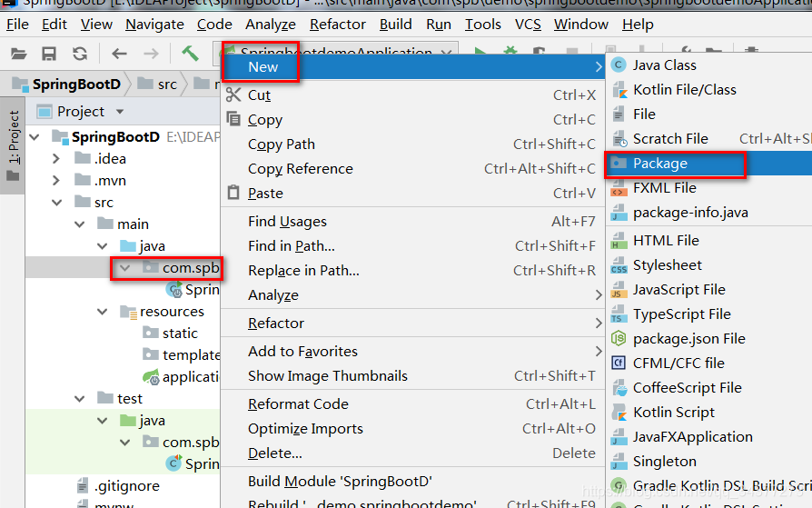Screen dimensions: 812x508
Task: Open the Analyze submenu in context menu
Action: tap(413, 295)
